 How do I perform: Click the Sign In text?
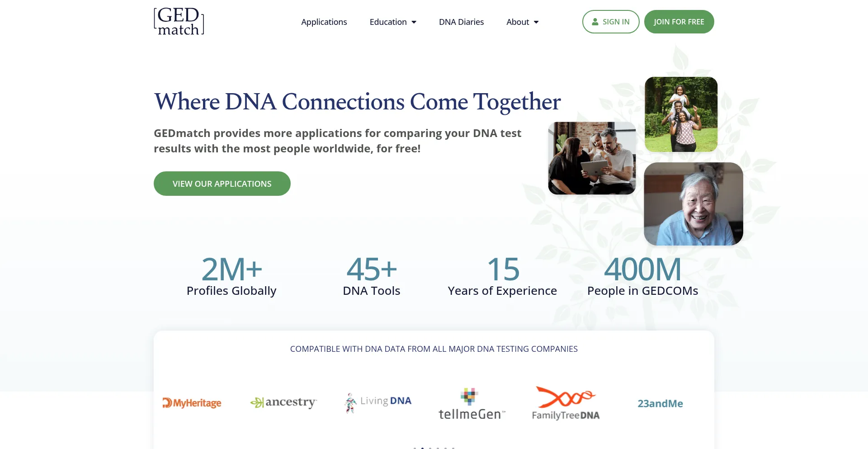point(616,22)
